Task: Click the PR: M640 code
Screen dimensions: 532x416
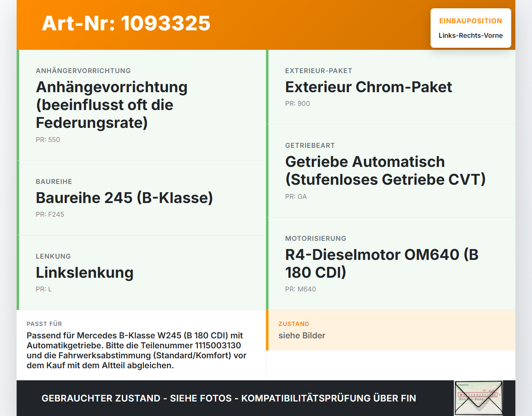Action: click(300, 289)
